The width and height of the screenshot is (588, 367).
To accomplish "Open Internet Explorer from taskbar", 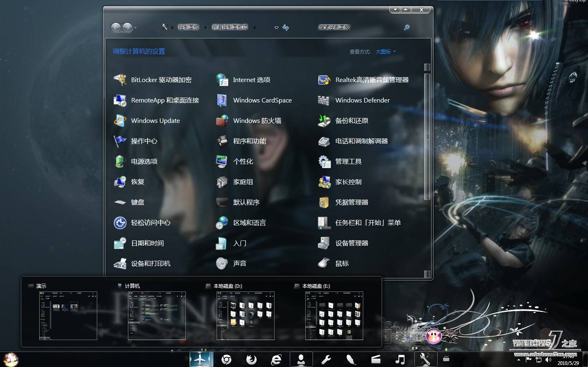I will click(276, 360).
